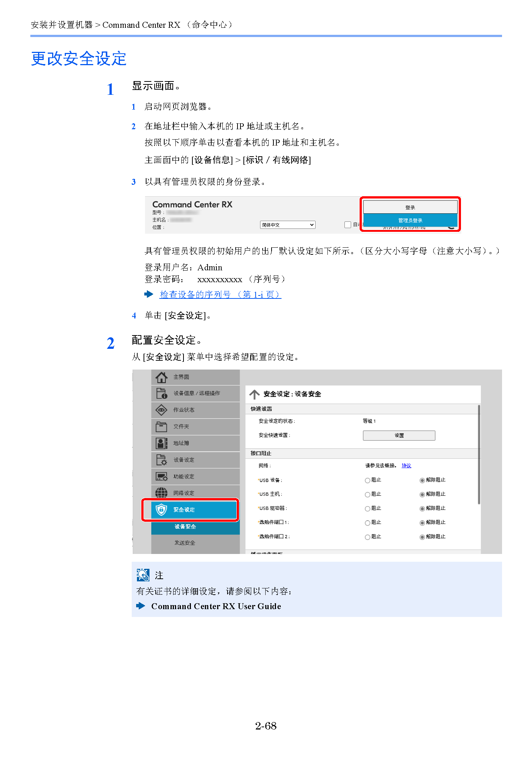Screen dimensions: 532x758
Task: Select 解除阻止 for USB 设备
Action: [x=422, y=480]
